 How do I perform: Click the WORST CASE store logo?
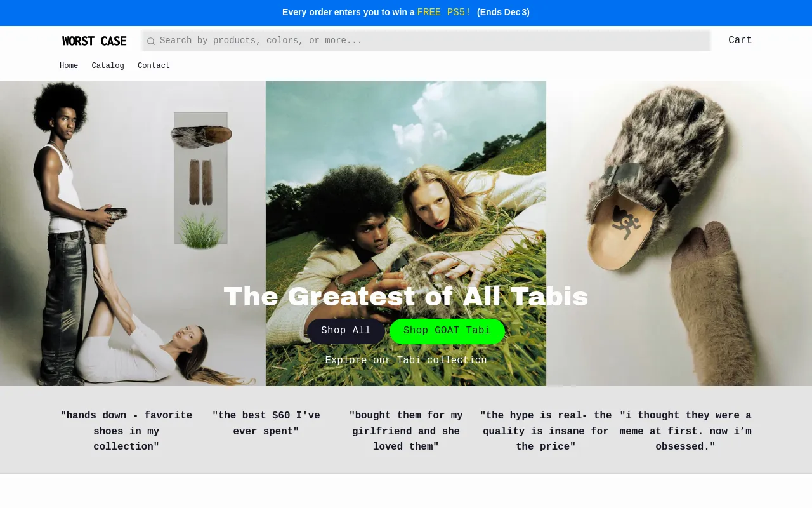pos(94,41)
